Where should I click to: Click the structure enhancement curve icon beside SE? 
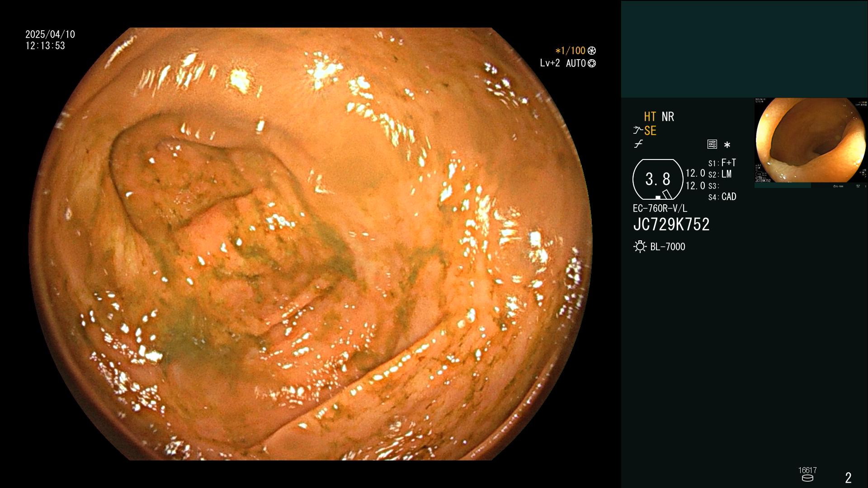638,131
